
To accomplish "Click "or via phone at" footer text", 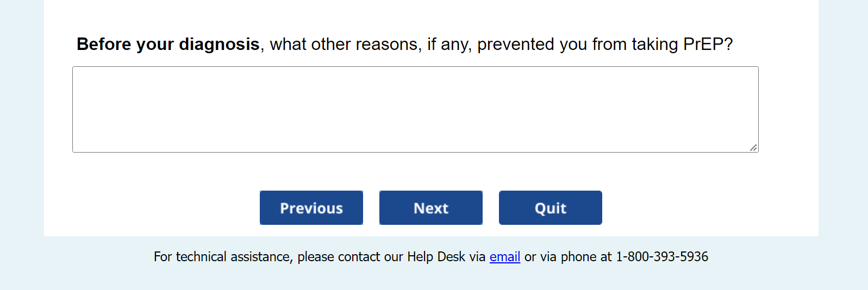I will coord(567,257).
